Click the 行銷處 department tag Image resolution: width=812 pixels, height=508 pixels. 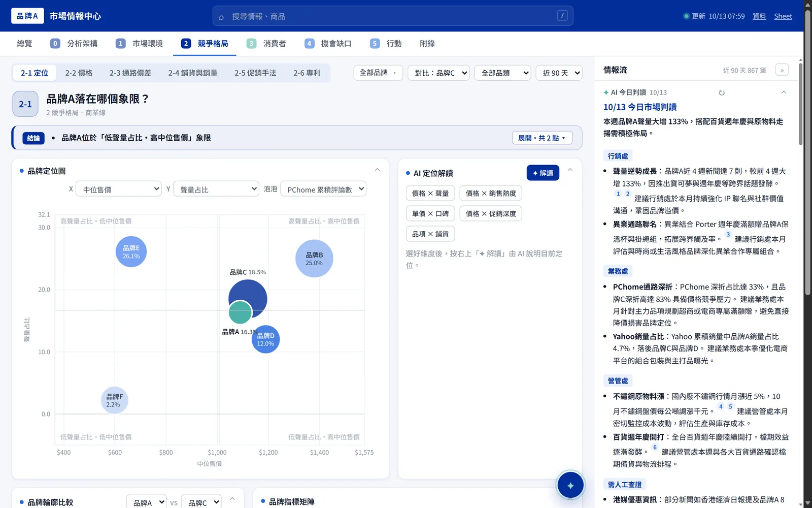(x=618, y=156)
